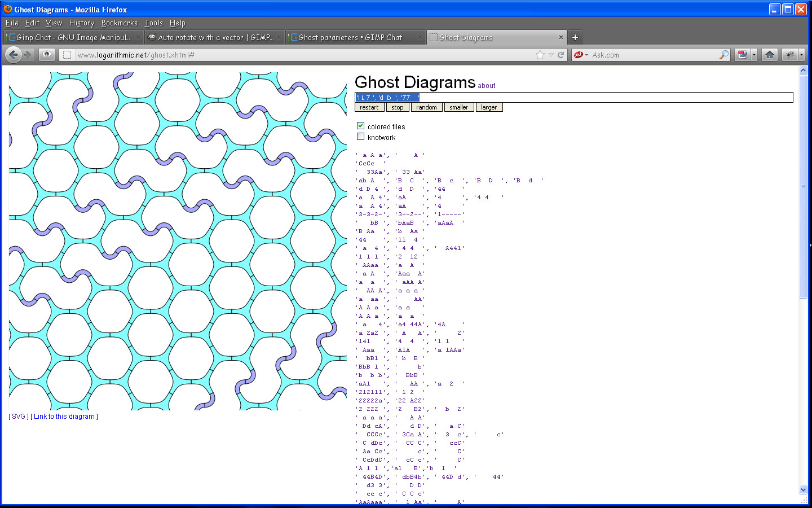
Task: Open the URL history dropdown arrow
Action: coord(551,55)
